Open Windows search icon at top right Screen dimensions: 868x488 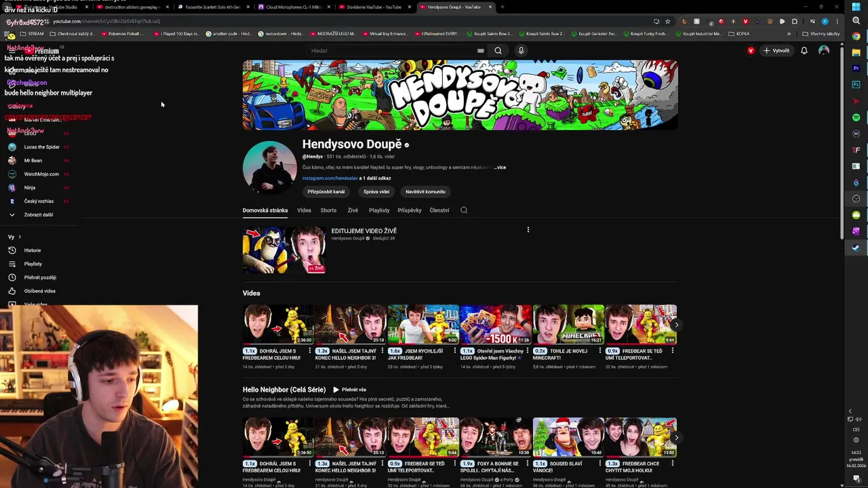pyautogui.click(x=856, y=20)
